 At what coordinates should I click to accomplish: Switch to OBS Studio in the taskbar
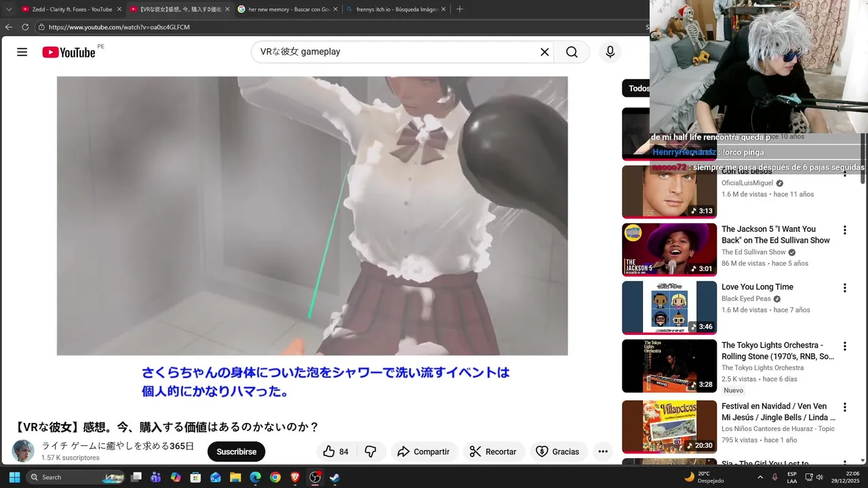tap(315, 477)
